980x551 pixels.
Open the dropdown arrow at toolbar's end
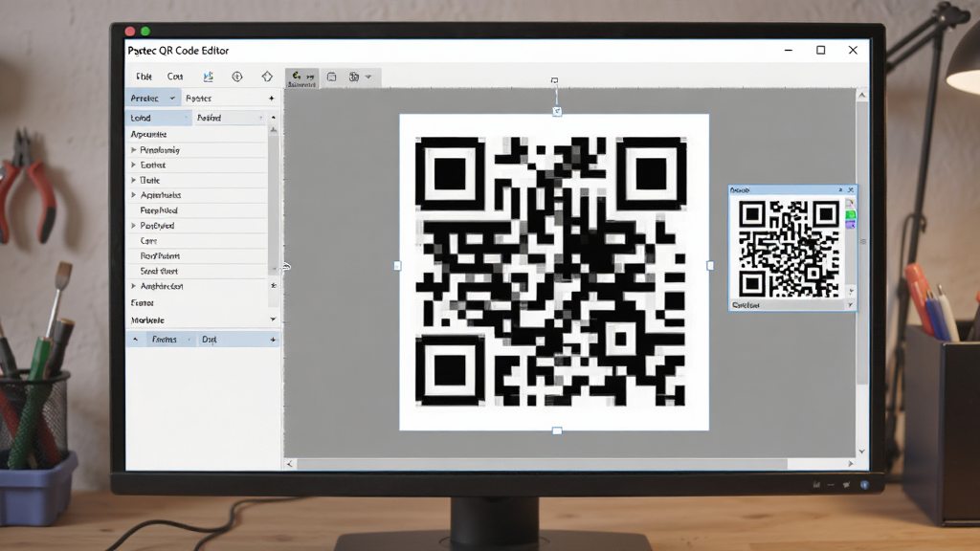368,77
